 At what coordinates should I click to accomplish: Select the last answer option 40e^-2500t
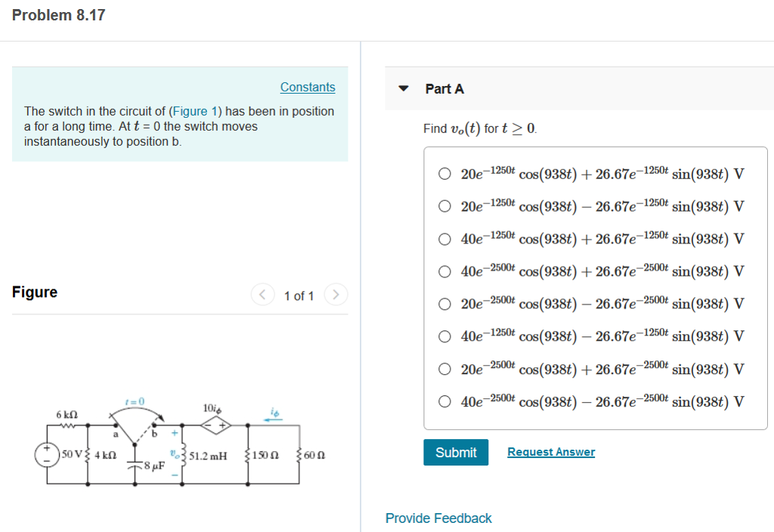coord(444,401)
